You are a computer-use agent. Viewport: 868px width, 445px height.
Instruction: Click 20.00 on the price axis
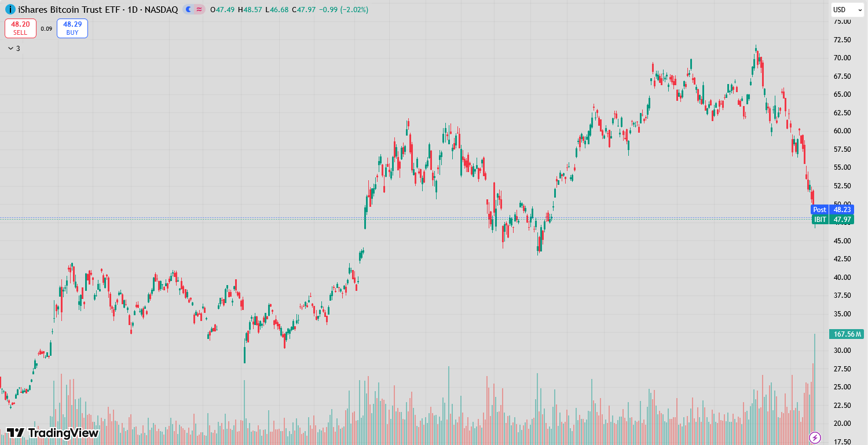(842, 424)
